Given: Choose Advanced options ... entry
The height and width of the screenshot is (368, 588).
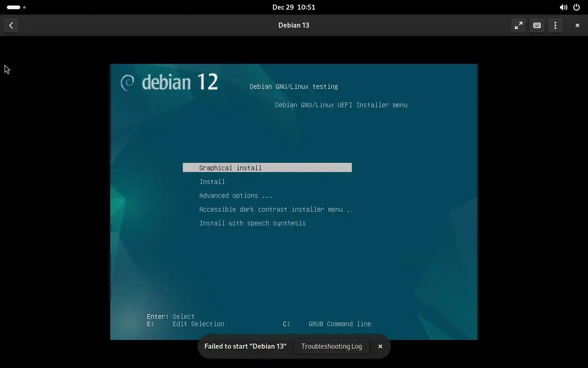Looking at the screenshot, I should point(236,195).
